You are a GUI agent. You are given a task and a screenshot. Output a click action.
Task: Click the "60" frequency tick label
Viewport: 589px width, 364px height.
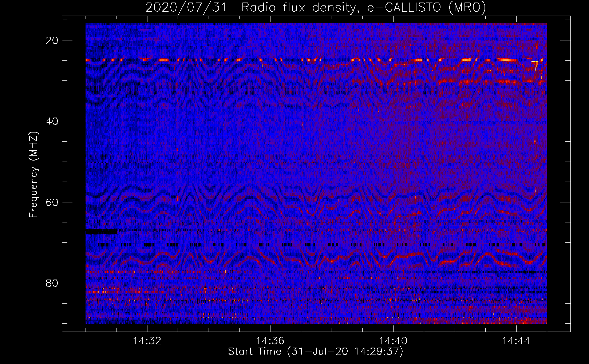click(52, 202)
